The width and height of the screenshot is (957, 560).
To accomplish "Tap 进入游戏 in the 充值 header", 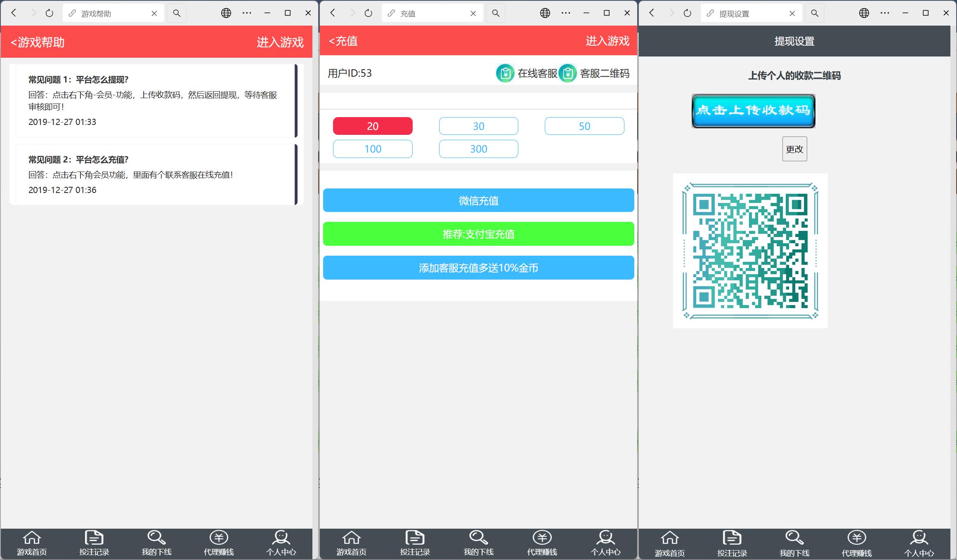I will pyautogui.click(x=607, y=41).
